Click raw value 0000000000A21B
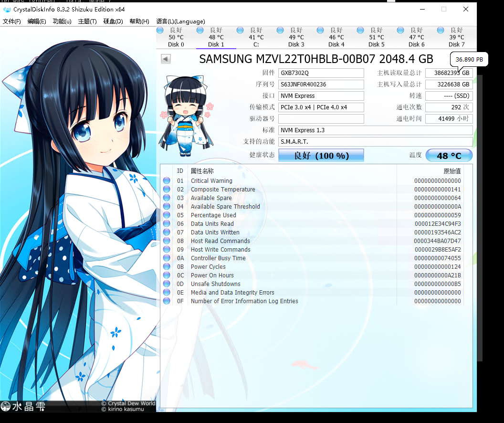 (x=438, y=275)
